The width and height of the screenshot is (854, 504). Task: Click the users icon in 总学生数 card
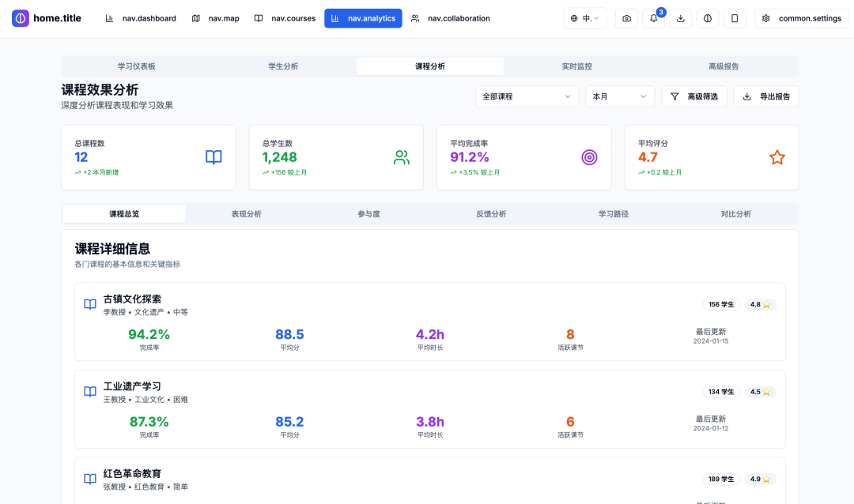402,157
